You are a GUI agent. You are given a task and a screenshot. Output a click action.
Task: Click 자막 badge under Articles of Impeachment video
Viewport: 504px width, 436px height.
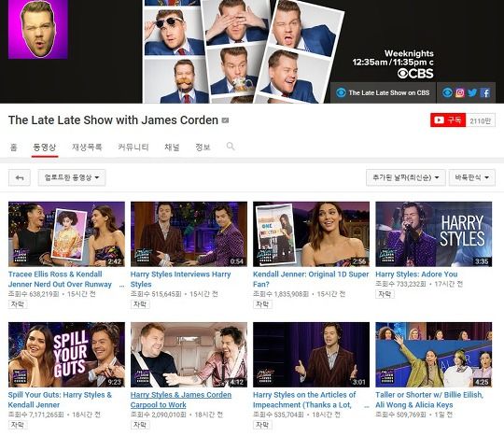[262, 425]
